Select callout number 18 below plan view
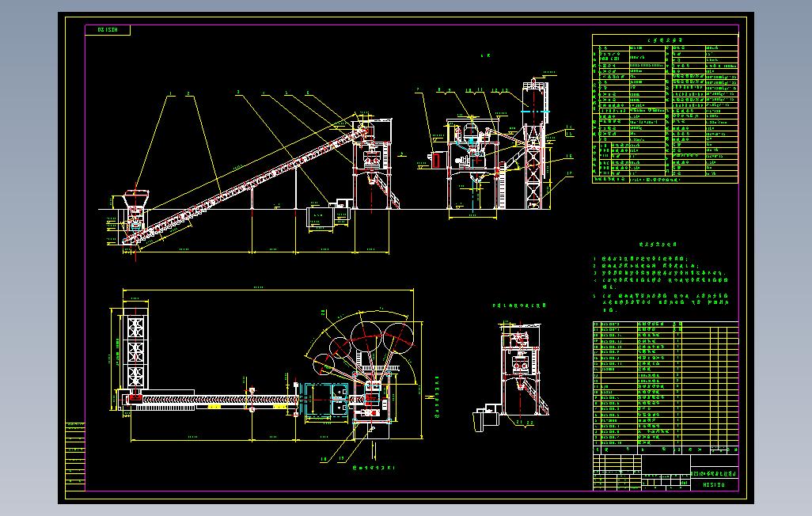This screenshot has width=812, height=516. pos(324,459)
